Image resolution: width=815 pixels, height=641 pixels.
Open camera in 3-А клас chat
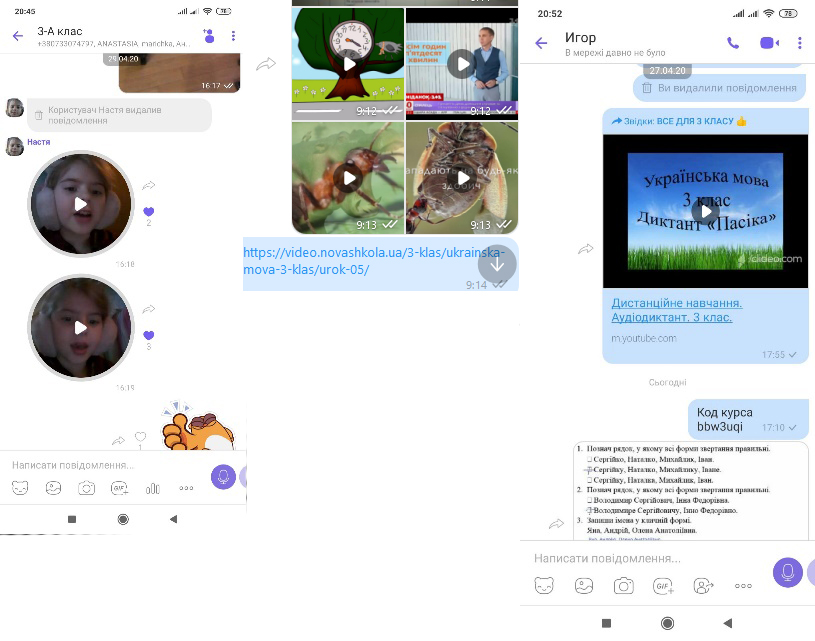(86, 488)
